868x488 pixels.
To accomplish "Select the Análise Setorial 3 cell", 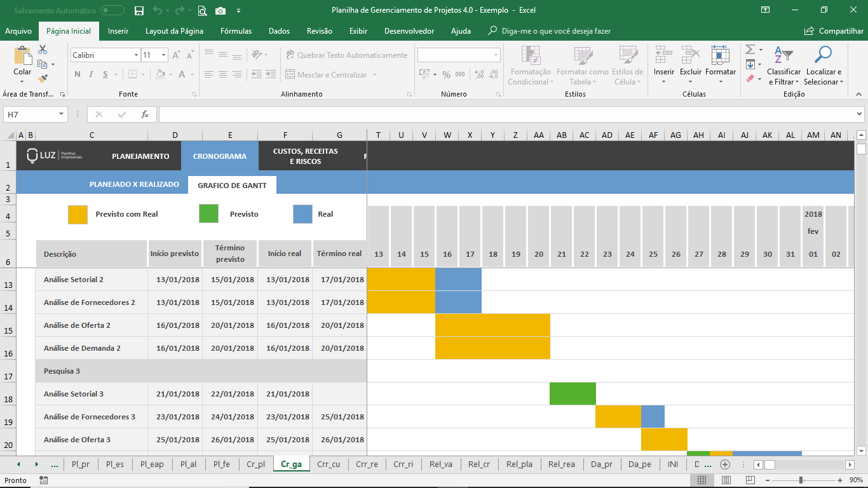I will pyautogui.click(x=92, y=394).
